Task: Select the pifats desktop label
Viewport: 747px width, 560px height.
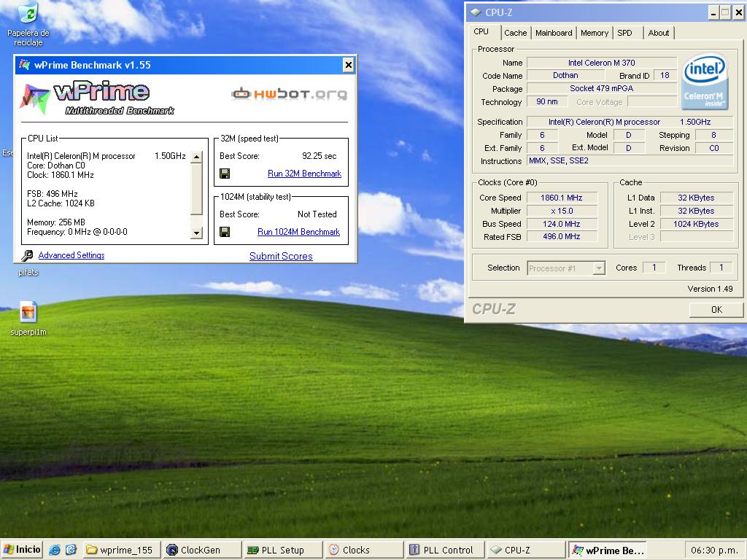Action: [28, 273]
